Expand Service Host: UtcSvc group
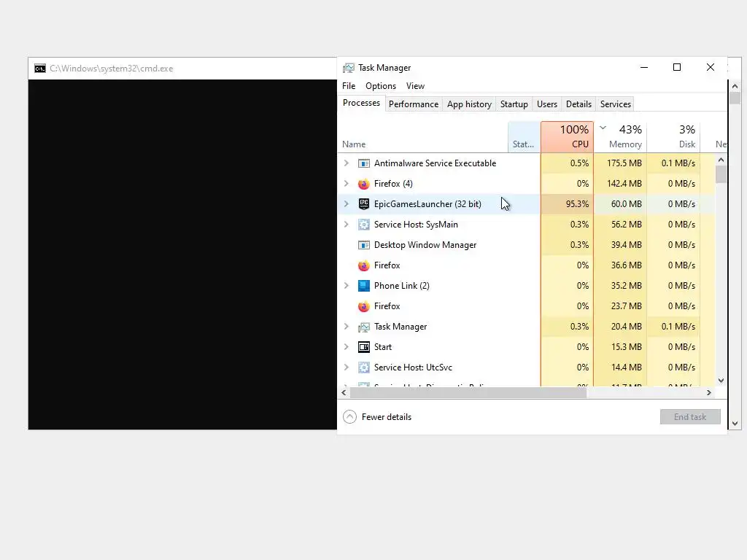This screenshot has width=747, height=560. tap(347, 367)
